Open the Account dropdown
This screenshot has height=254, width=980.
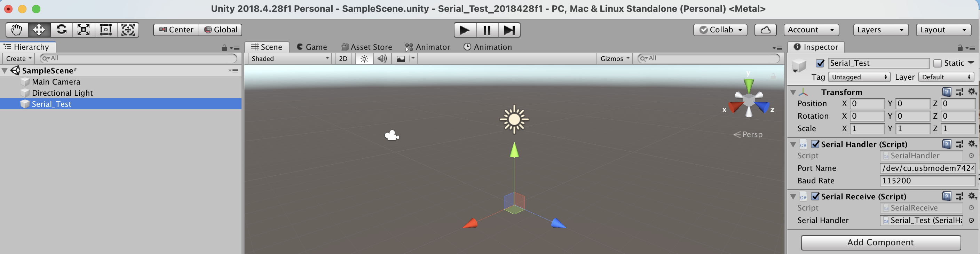[811, 30]
